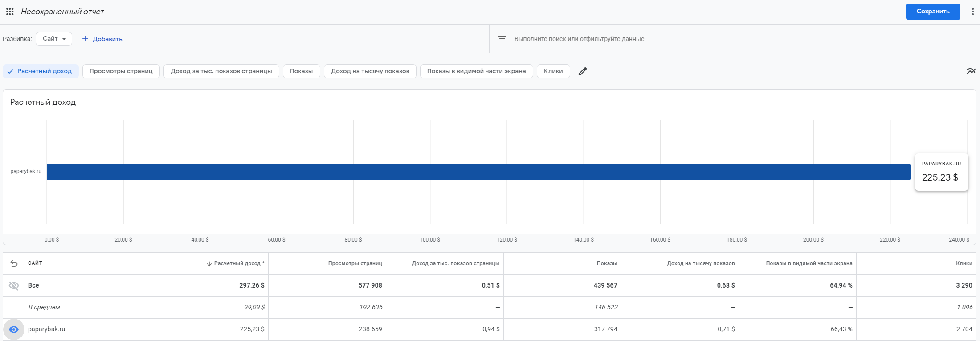The height and width of the screenshot is (341, 980).
Task: Click the Сохранить button
Action: (933, 12)
